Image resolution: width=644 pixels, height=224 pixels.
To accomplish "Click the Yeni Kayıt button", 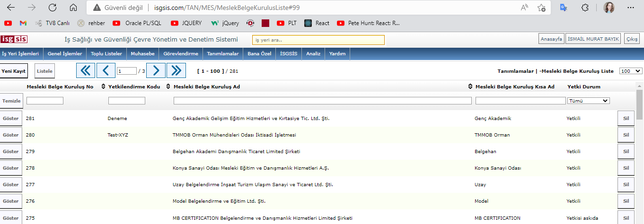I will pos(14,71).
